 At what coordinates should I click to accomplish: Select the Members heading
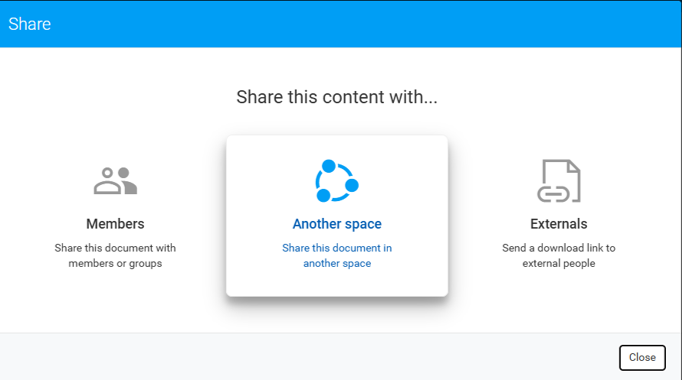115,224
